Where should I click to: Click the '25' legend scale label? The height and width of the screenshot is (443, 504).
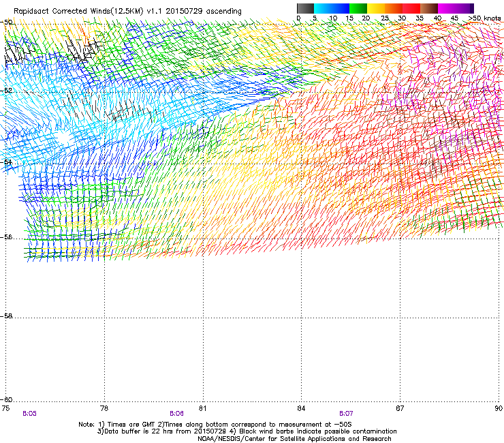[x=385, y=18]
